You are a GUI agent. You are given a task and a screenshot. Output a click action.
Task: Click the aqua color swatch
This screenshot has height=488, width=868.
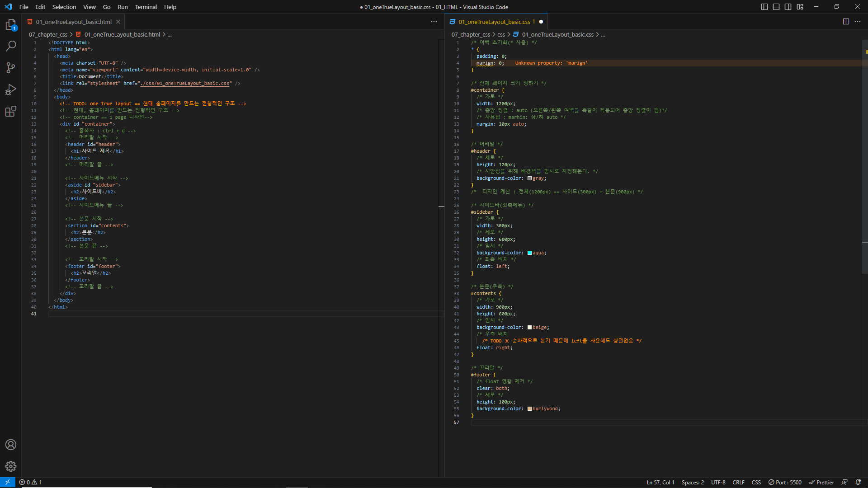coord(529,253)
